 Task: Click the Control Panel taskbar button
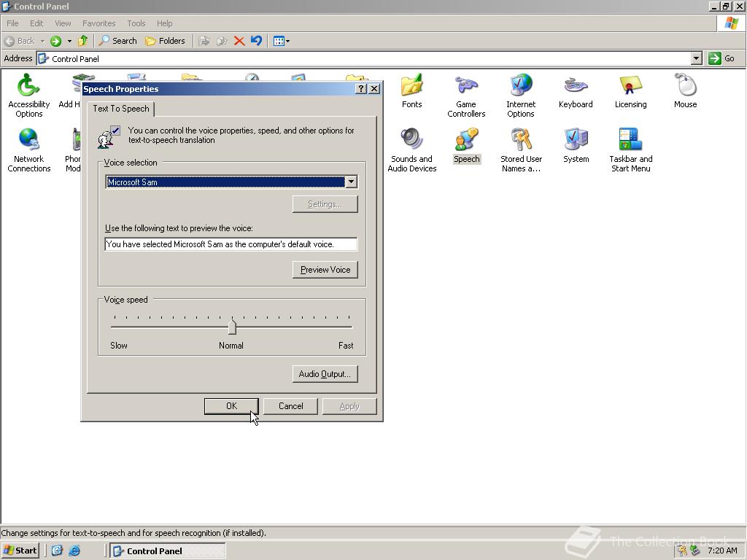pyautogui.click(x=168, y=551)
